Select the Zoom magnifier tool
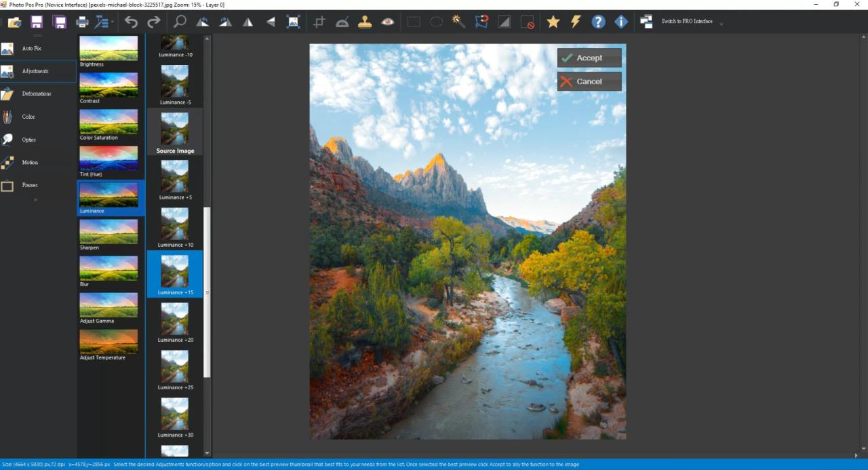Image resolution: width=868 pixels, height=470 pixels. pos(180,22)
